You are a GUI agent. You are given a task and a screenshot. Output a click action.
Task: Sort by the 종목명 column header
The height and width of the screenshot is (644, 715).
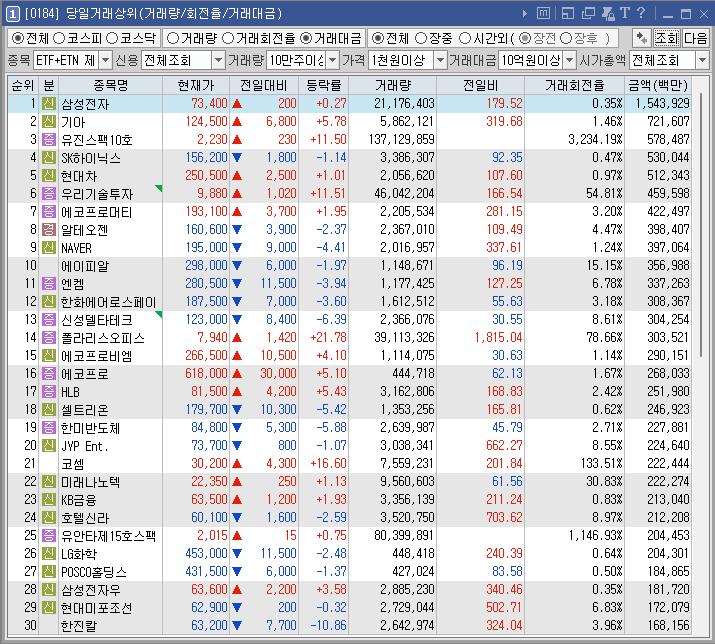click(x=110, y=85)
